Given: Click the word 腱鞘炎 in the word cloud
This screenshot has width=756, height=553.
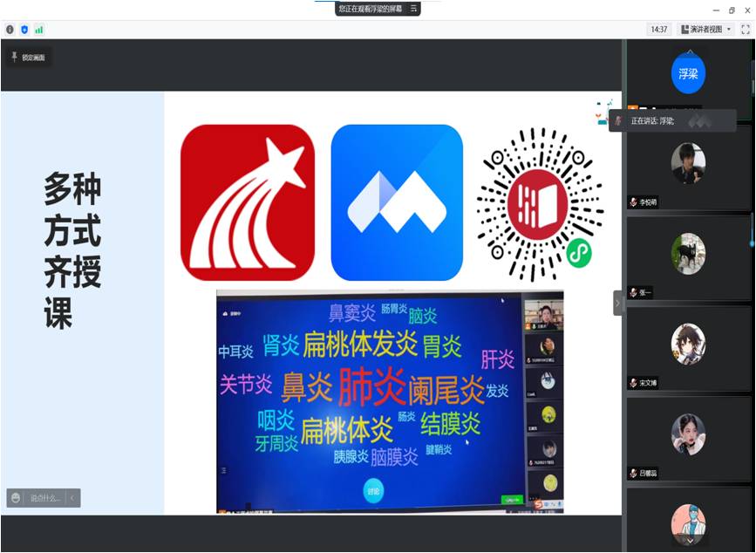Looking at the screenshot, I should (x=439, y=450).
